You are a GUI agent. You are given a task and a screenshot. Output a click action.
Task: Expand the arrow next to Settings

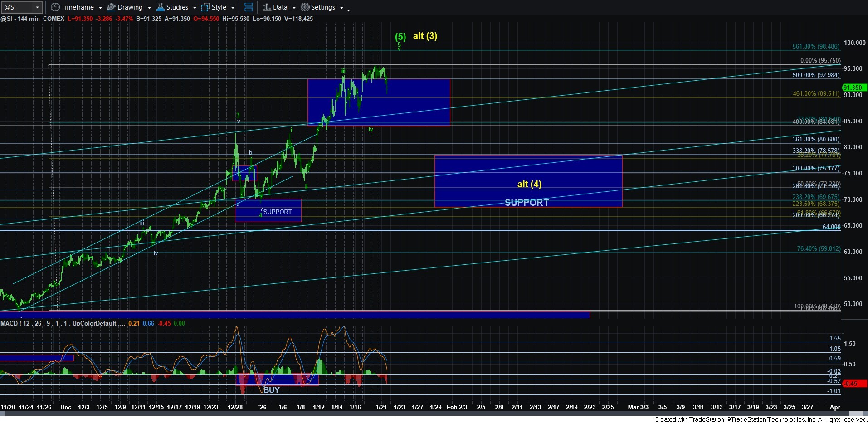coord(341,8)
